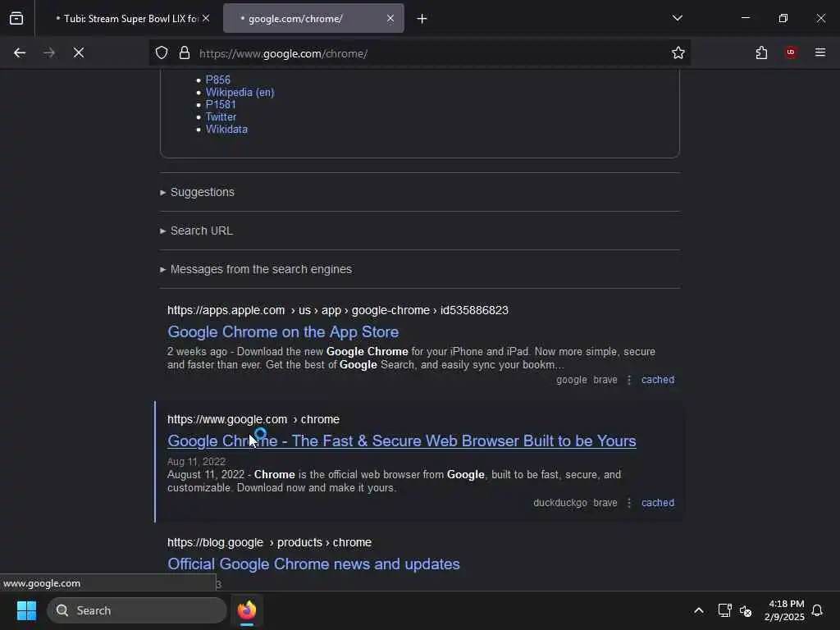840x630 pixels.
Task: Open the P856 link
Action: (x=218, y=80)
